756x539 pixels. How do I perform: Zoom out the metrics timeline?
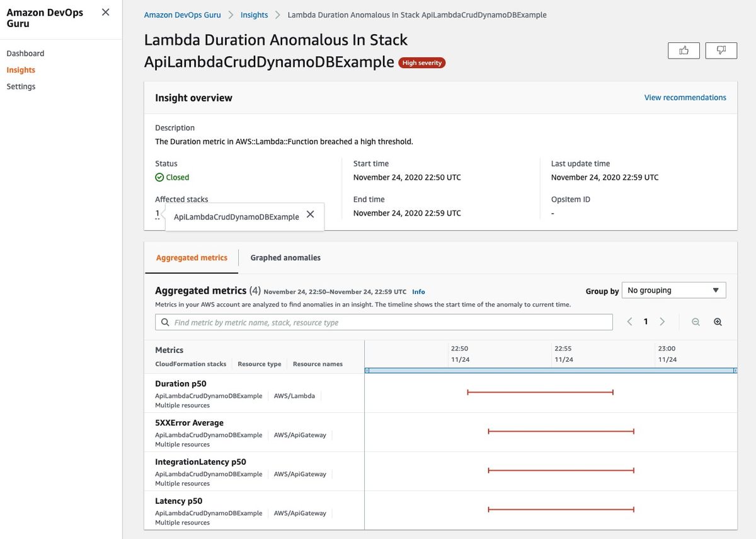(x=696, y=322)
